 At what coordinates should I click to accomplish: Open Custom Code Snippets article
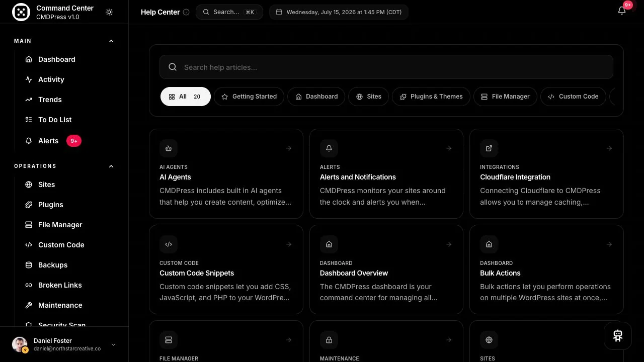197,273
